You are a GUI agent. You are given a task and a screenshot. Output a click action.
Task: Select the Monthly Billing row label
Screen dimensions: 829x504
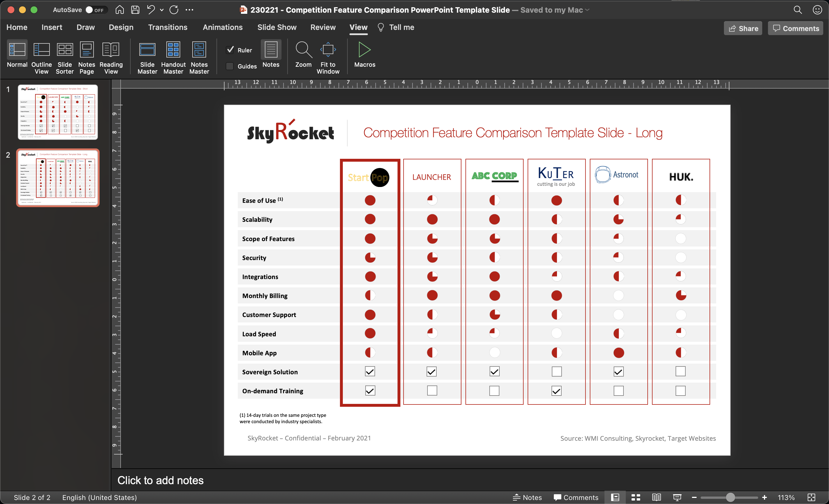click(265, 296)
